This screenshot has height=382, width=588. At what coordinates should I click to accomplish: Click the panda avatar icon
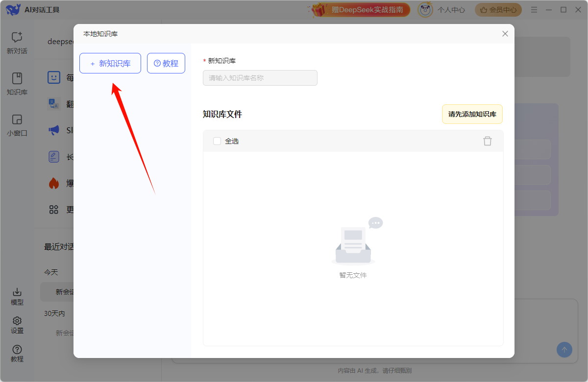pos(425,10)
